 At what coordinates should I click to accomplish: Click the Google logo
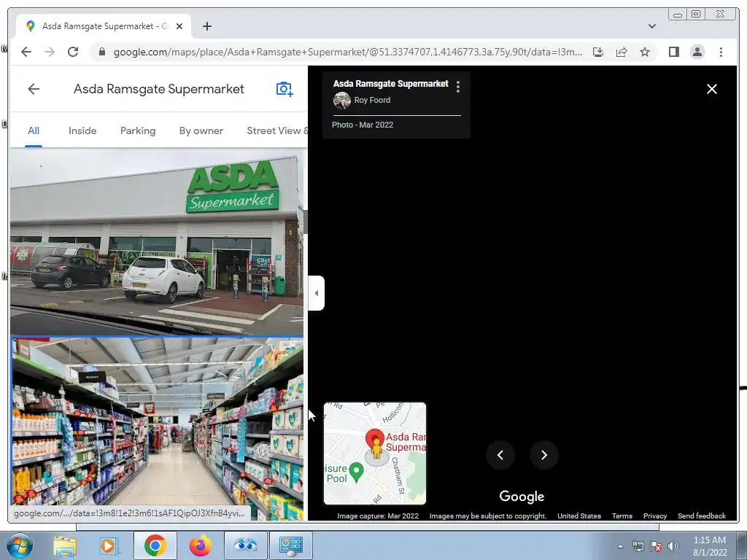point(522,497)
